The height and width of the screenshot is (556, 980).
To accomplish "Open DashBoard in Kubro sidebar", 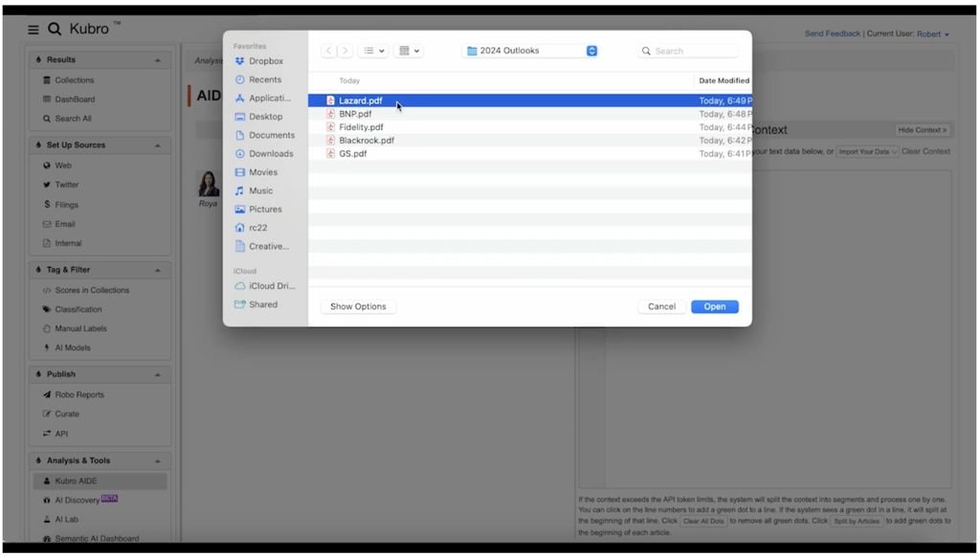I will click(x=69, y=100).
